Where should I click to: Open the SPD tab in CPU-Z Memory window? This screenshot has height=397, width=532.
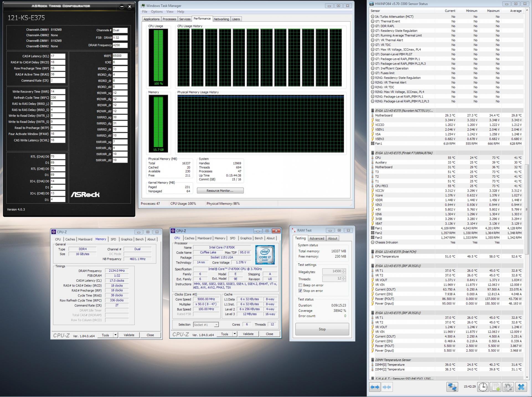pyautogui.click(x=113, y=239)
